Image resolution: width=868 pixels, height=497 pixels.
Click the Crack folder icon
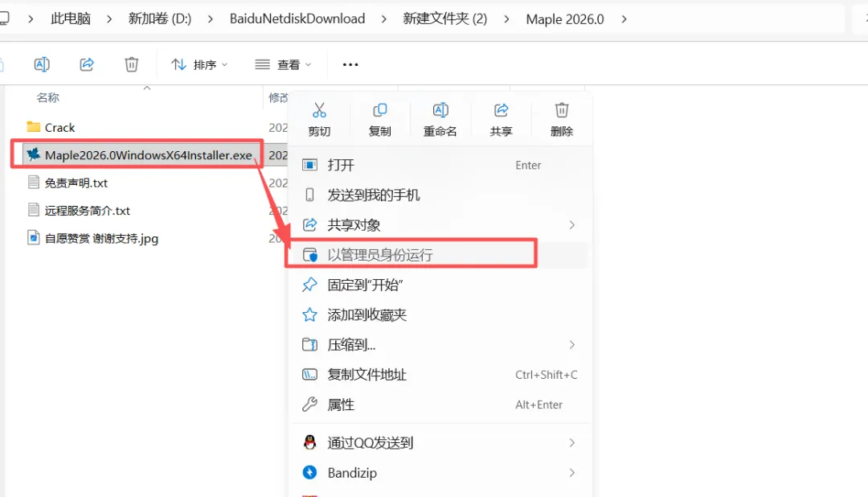(34, 127)
